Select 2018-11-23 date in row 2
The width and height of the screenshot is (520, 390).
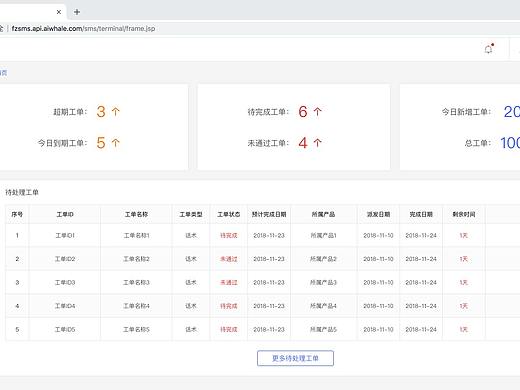269,259
